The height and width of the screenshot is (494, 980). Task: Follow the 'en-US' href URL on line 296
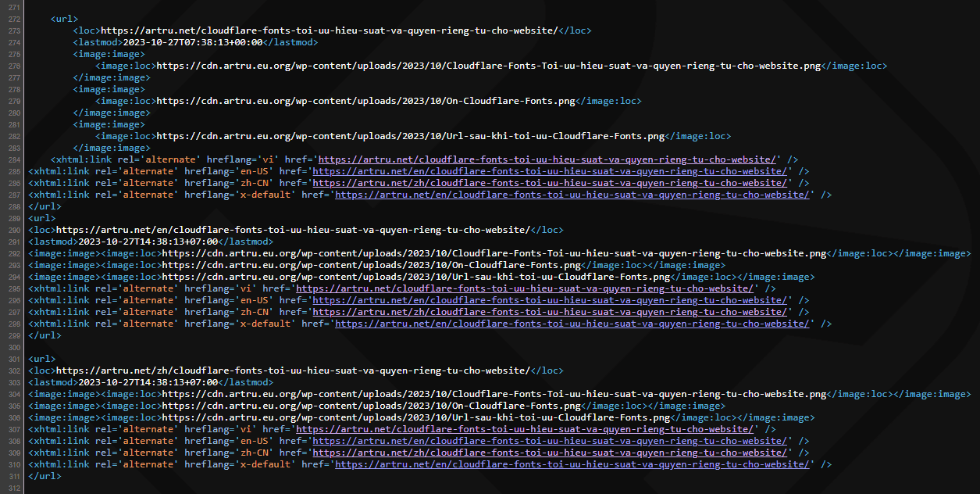point(549,300)
